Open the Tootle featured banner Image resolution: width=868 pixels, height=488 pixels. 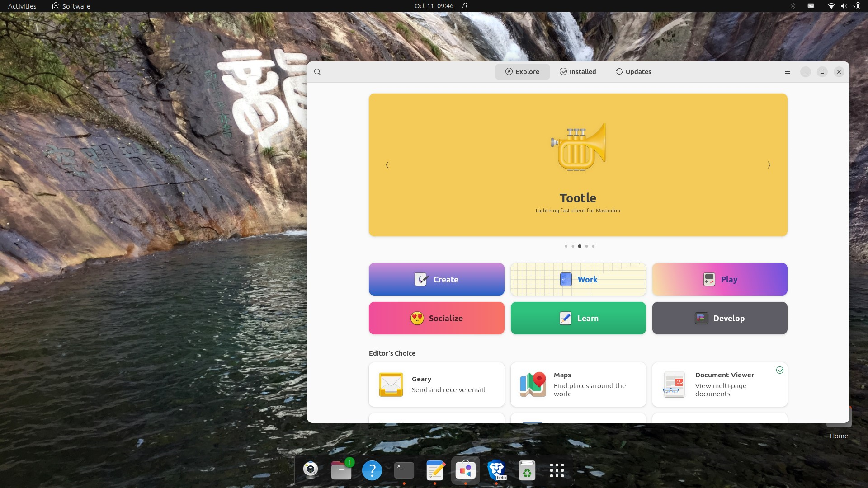(x=578, y=165)
